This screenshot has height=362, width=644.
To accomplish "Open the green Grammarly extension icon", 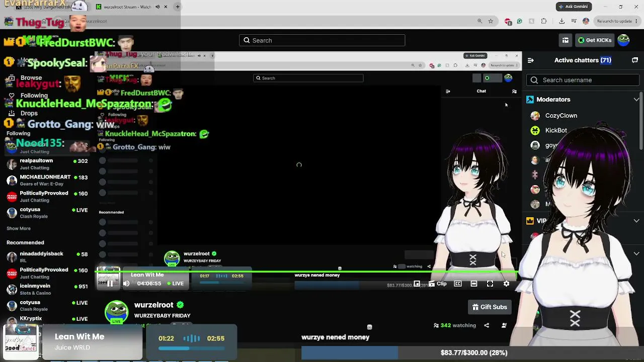I will click(520, 21).
